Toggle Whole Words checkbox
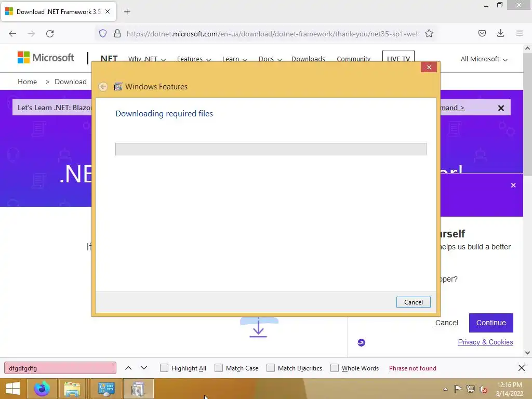532x399 pixels. pyautogui.click(x=335, y=368)
